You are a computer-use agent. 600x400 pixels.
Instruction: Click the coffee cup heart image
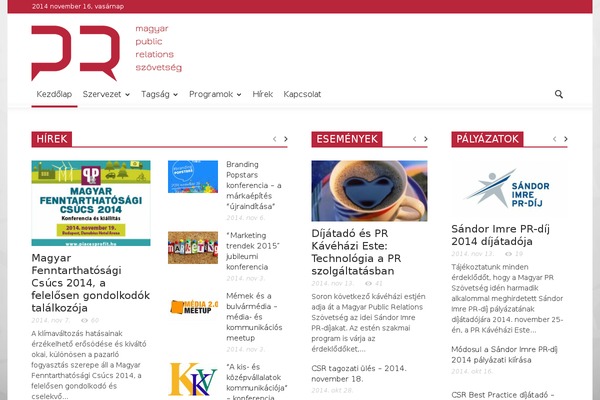click(369, 191)
